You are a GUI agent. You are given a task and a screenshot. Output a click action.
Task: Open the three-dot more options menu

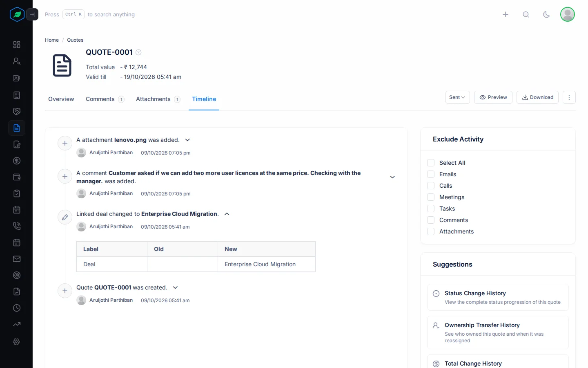pyautogui.click(x=569, y=97)
